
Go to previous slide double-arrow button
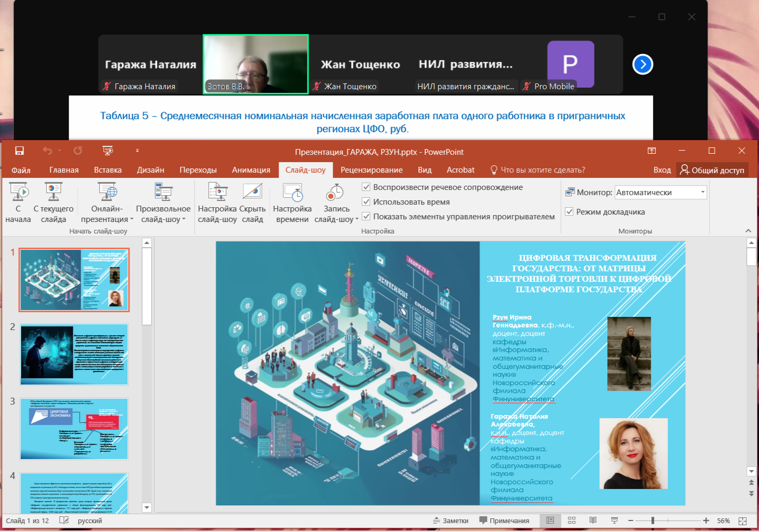tap(751, 483)
